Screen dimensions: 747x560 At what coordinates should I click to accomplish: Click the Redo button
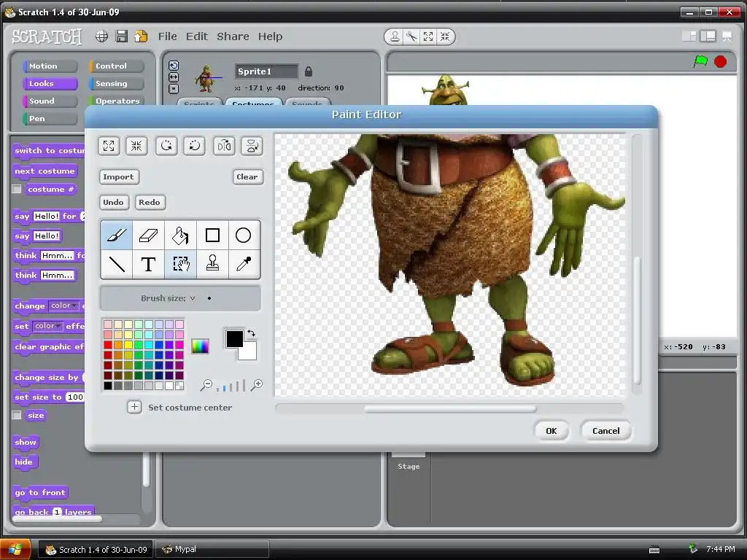[150, 203]
